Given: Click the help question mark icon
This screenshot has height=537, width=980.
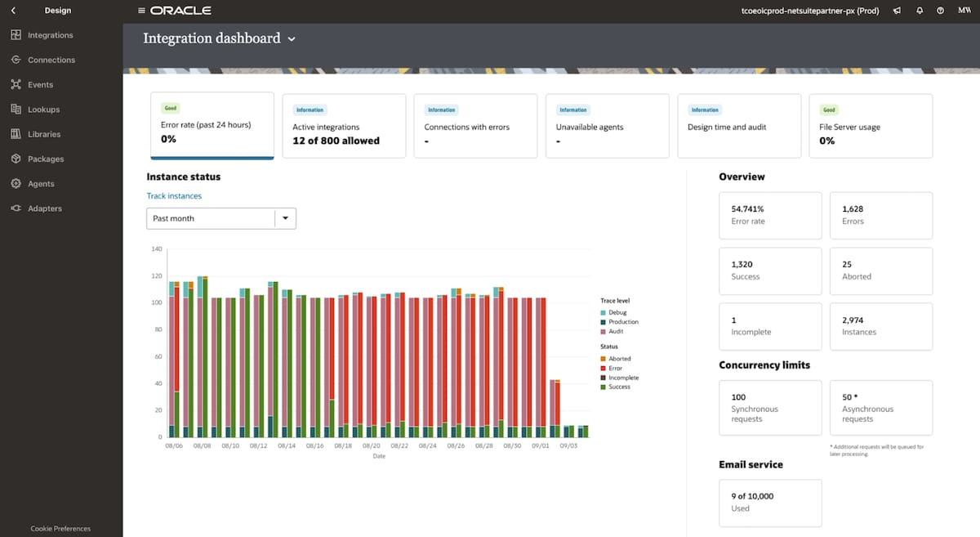Looking at the screenshot, I should coord(940,11).
